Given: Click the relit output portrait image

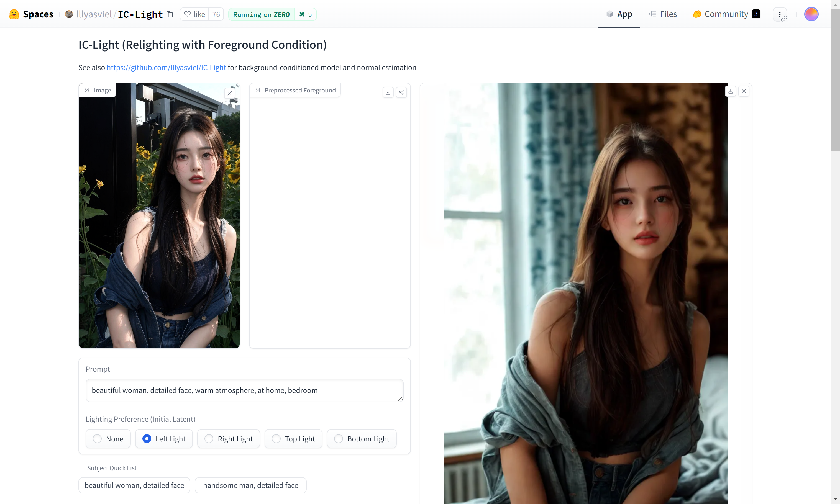Looking at the screenshot, I should click(x=586, y=294).
